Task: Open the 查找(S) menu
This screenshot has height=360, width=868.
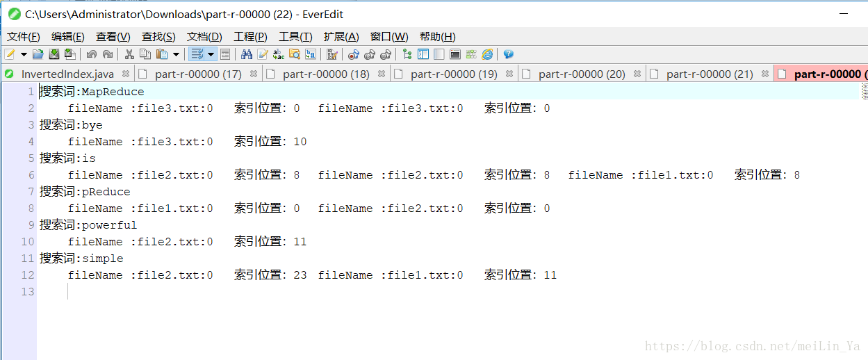Action: click(x=158, y=36)
